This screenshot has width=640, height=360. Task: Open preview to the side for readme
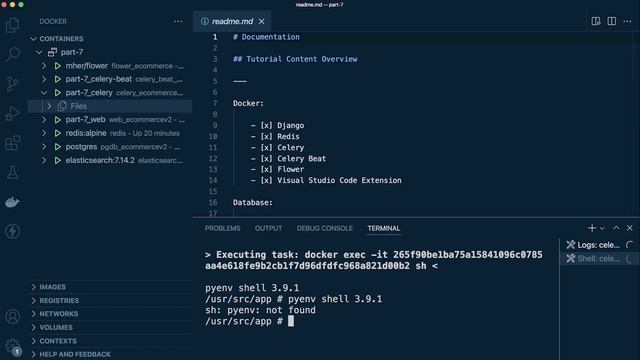point(596,21)
